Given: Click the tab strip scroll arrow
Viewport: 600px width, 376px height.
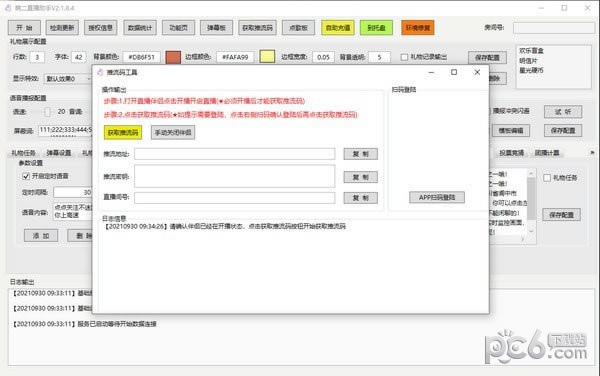Looking at the screenshot, I should point(592,153).
